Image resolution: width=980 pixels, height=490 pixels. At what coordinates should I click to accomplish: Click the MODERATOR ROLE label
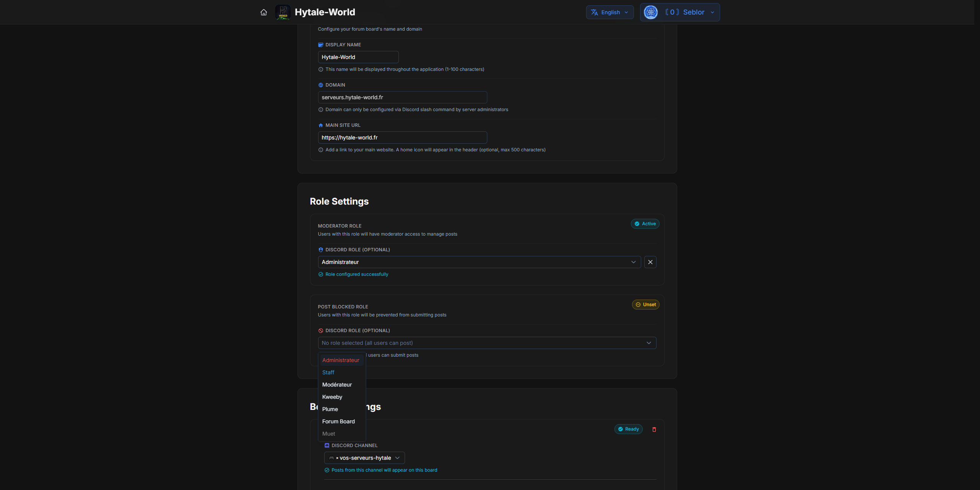click(340, 226)
